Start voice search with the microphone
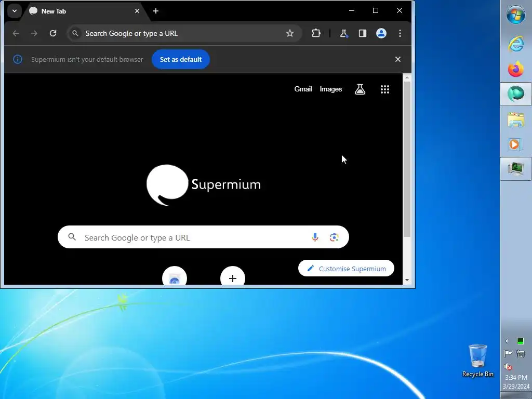 315,237
